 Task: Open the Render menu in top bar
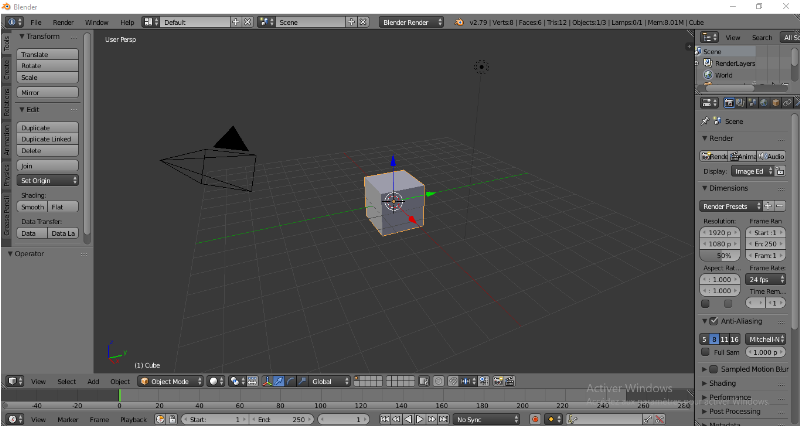63,21
